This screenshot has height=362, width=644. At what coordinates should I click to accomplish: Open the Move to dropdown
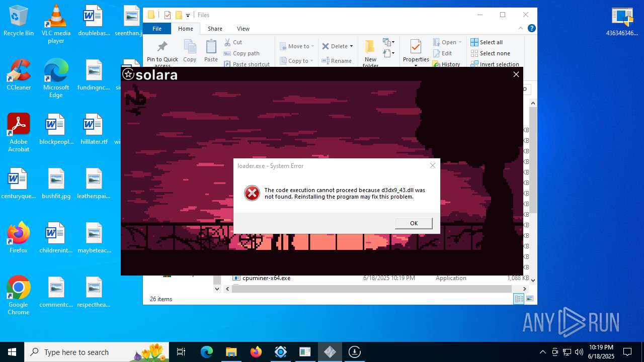(297, 46)
